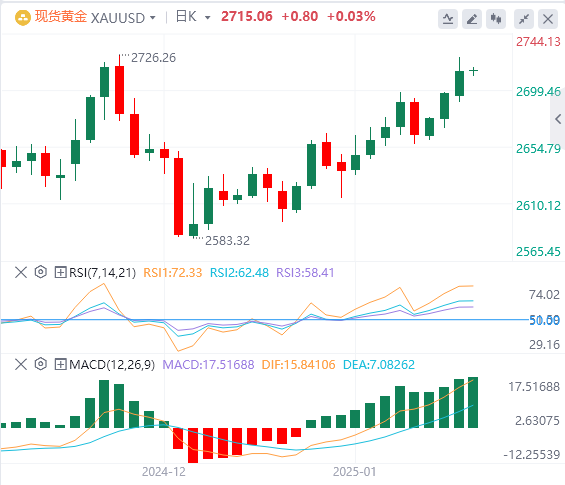Click the RSI3:58.41 value
The image size is (565, 485).
tap(305, 273)
